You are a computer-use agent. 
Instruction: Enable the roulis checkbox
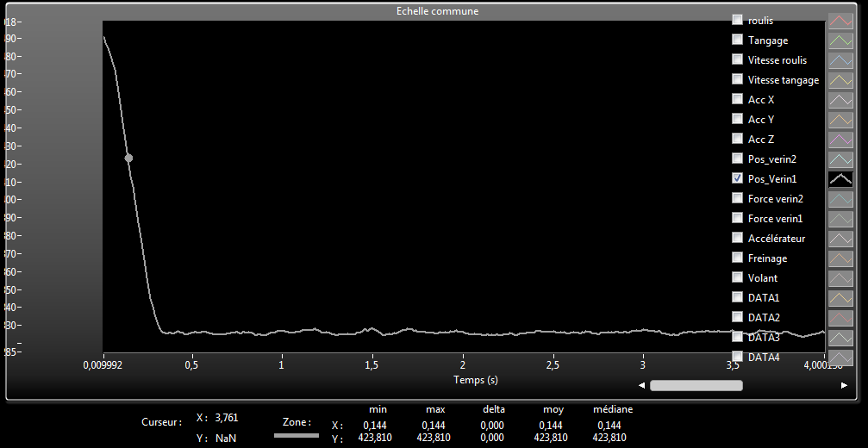point(737,20)
